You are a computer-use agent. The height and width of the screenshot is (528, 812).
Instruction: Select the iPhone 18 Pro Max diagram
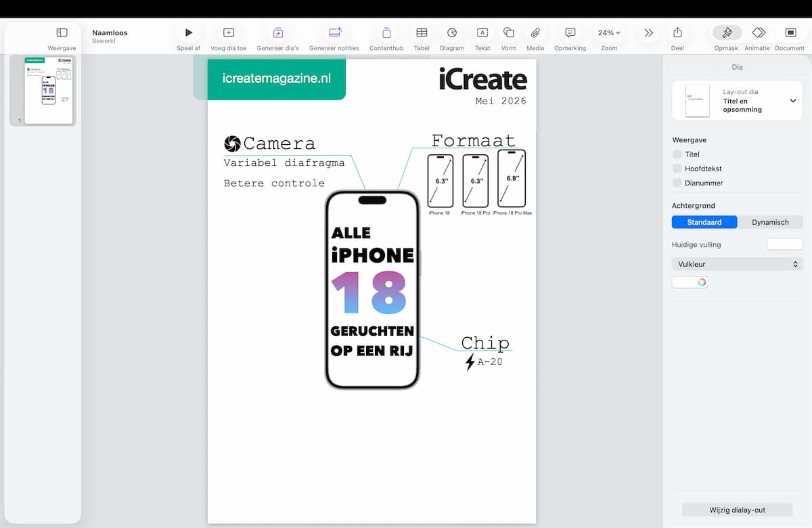pyautogui.click(x=512, y=178)
